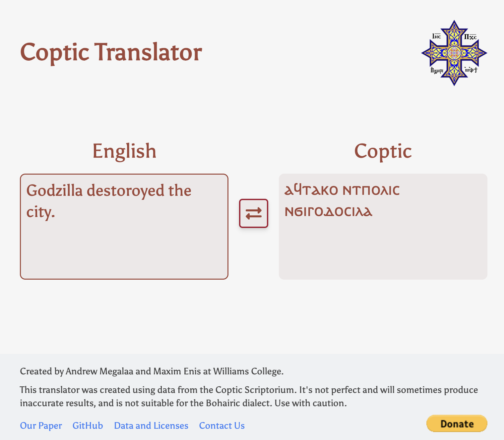Click the English column heading
This screenshot has width=504, height=440.
[124, 151]
